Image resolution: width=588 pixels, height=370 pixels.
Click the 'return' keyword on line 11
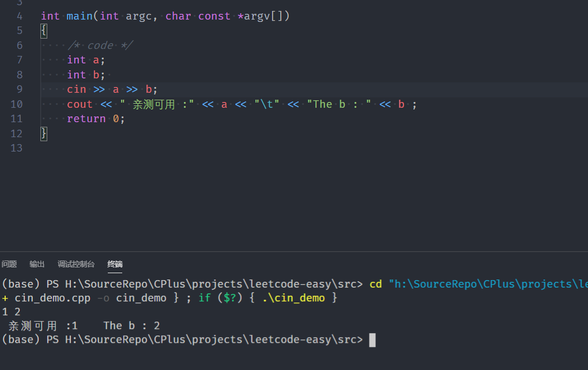point(86,119)
